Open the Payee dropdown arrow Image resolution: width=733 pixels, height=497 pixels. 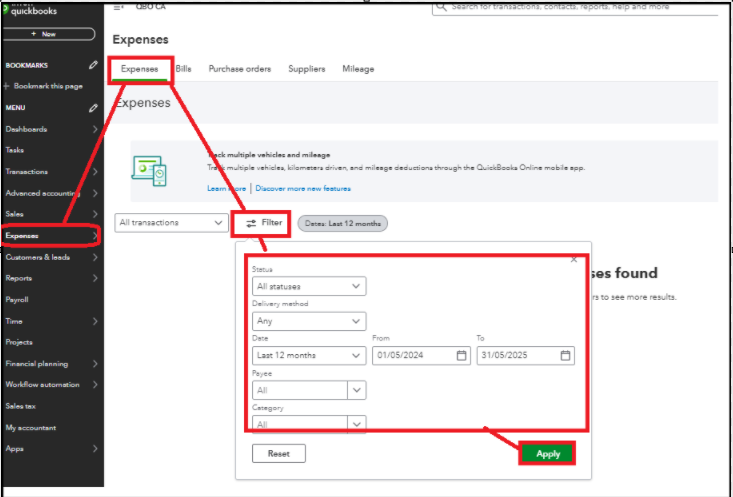[x=357, y=390]
